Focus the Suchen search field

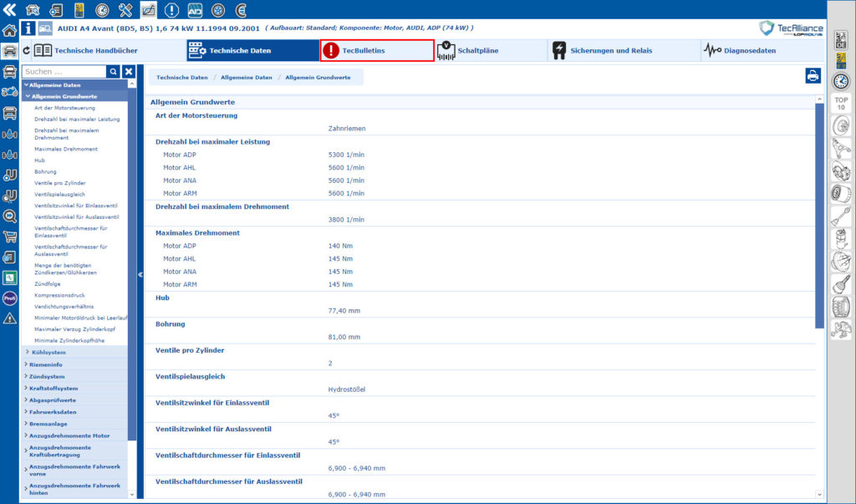pyautogui.click(x=64, y=72)
